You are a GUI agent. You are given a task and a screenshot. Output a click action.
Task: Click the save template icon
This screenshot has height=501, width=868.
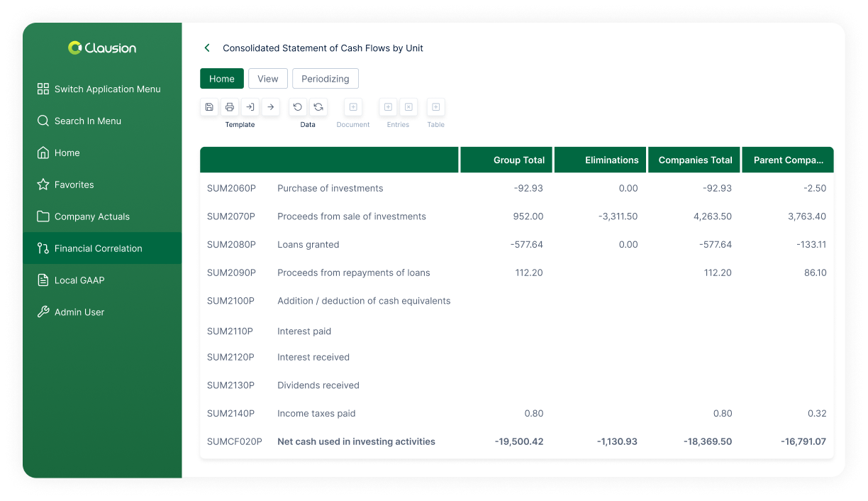(209, 107)
